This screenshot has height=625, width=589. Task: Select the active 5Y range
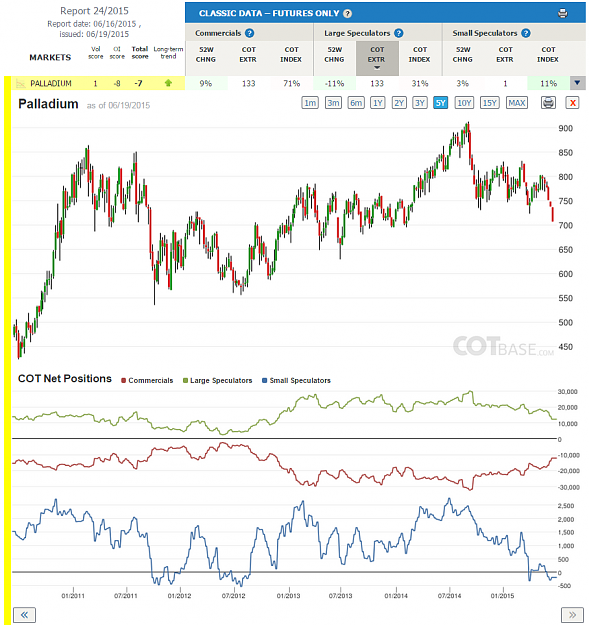coord(440,103)
